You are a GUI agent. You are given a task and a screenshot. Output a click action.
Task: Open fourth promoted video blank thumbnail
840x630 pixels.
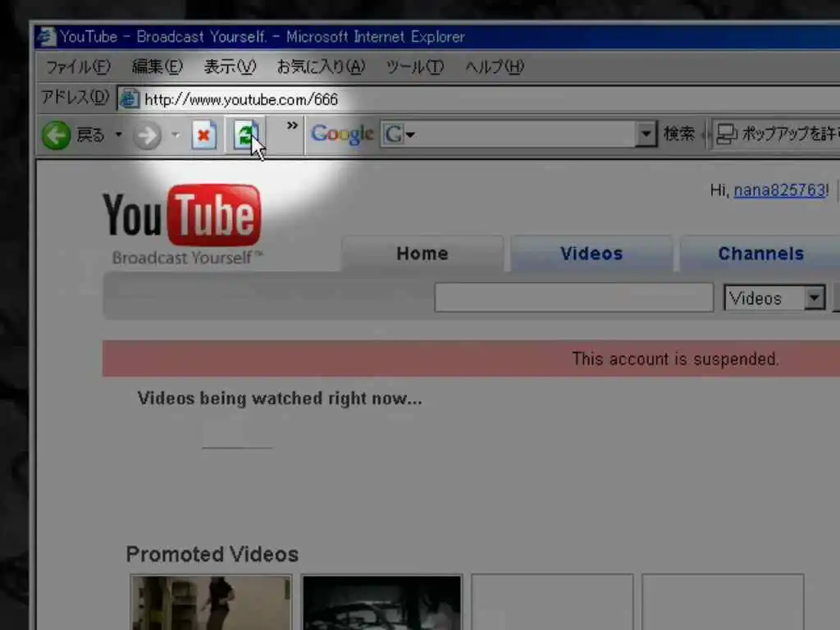coord(723,602)
